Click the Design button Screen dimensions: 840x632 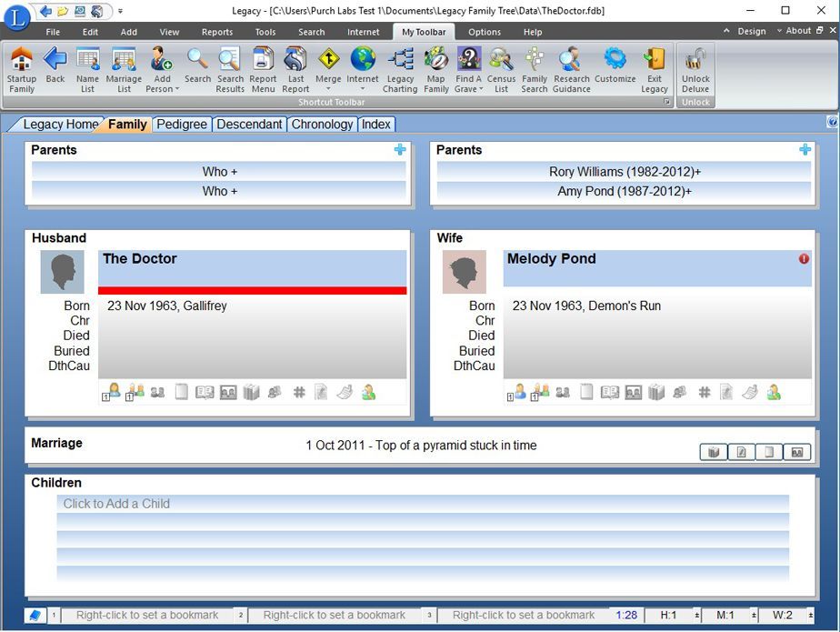[752, 31]
